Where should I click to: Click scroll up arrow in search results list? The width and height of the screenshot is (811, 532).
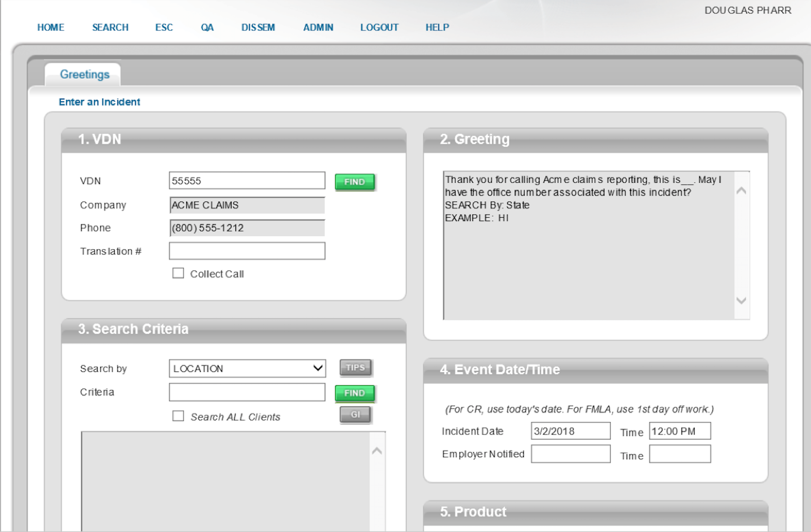[377, 451]
